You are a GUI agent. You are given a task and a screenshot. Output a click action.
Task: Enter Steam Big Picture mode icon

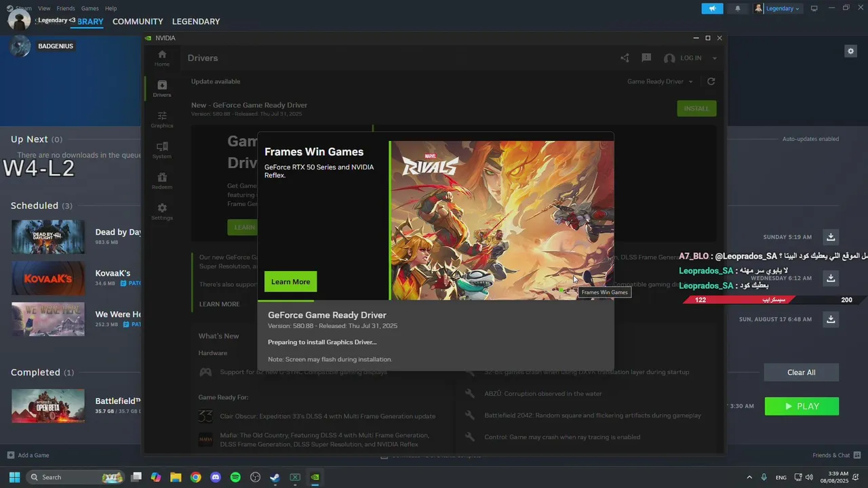coord(814,8)
